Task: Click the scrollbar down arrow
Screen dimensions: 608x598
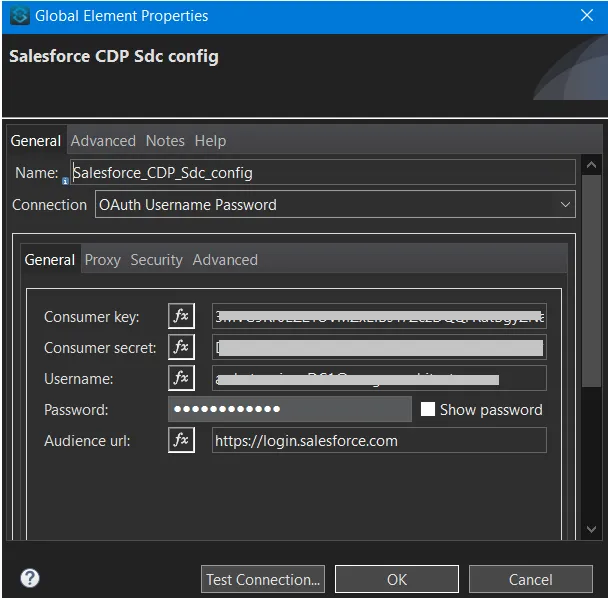Action: [591, 529]
